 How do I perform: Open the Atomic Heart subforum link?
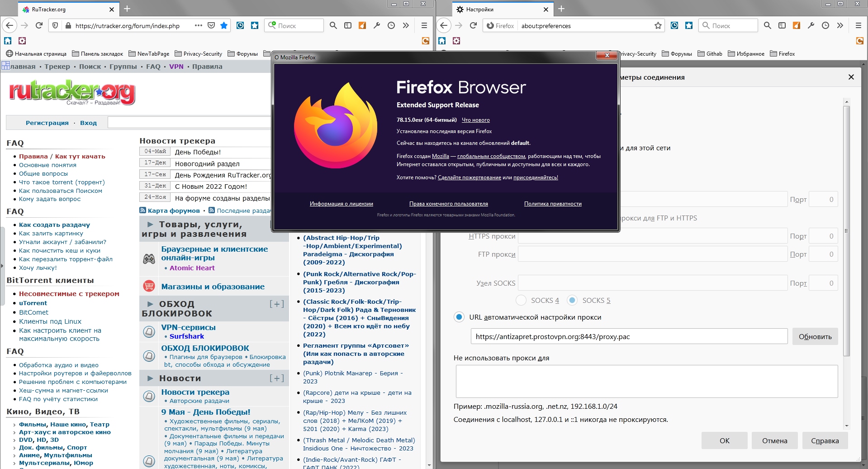(x=192, y=268)
